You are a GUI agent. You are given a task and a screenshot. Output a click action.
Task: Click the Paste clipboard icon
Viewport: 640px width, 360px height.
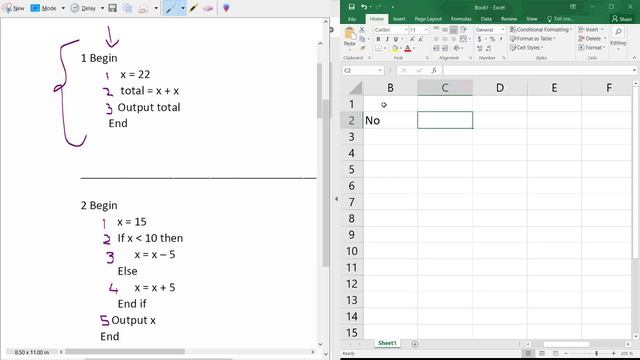(350, 33)
